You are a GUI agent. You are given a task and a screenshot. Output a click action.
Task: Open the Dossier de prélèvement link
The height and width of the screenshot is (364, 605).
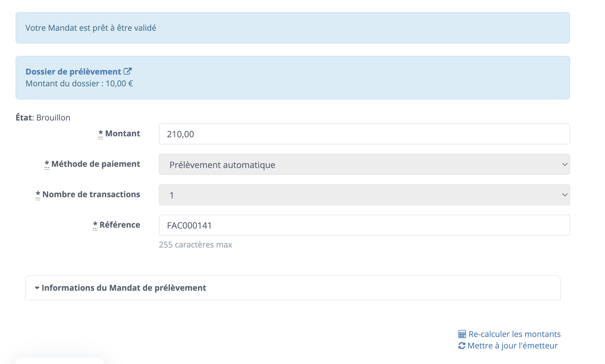pos(73,72)
